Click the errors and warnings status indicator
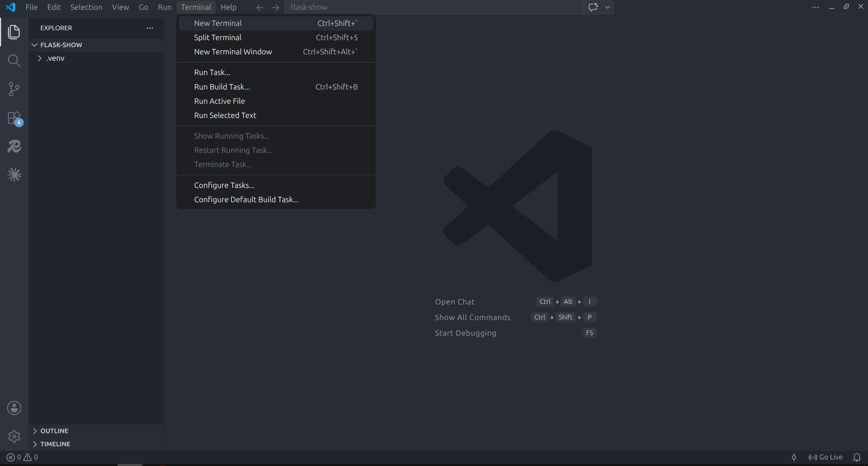Screen dimensions: 868x466 tap(22, 457)
